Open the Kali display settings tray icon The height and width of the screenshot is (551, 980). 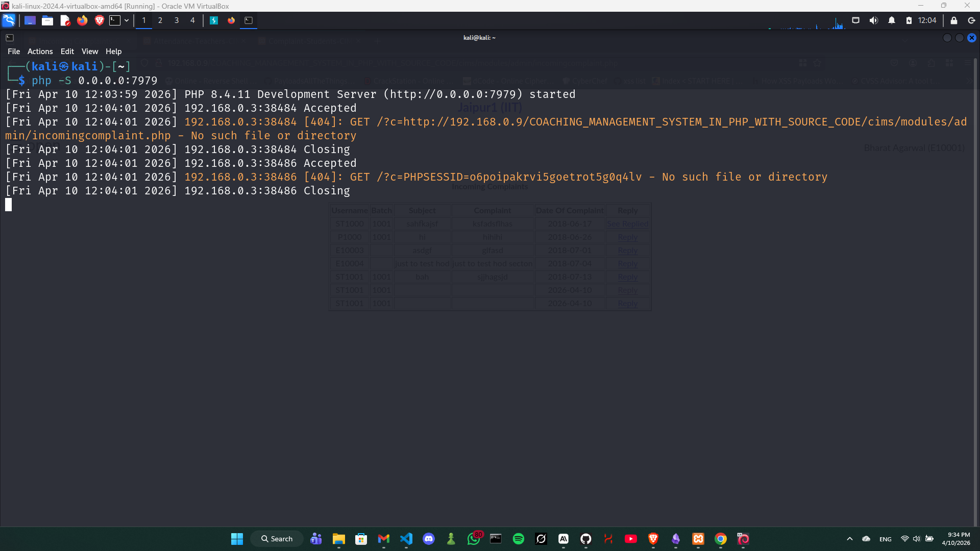[856, 20]
